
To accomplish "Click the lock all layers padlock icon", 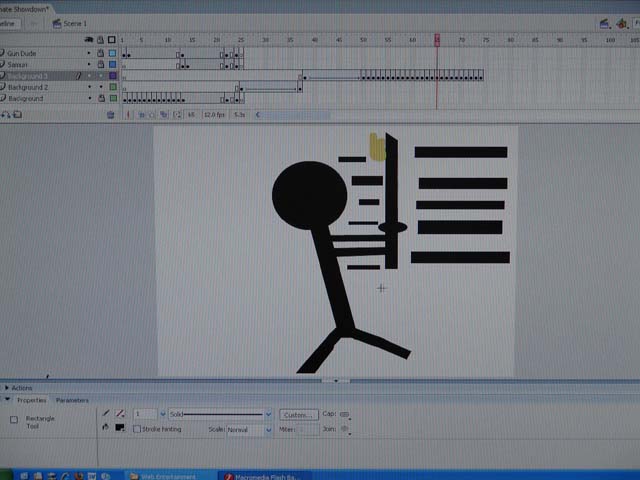I will tap(100, 41).
